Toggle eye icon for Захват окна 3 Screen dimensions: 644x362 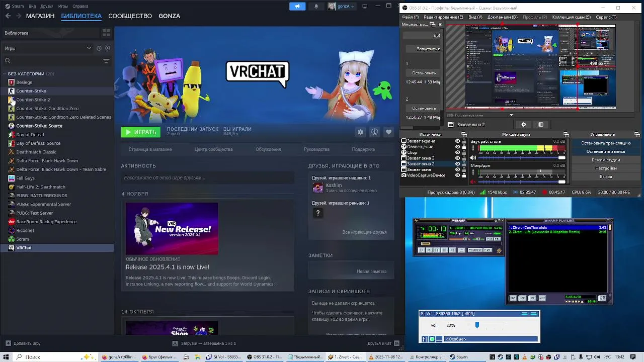point(457,158)
